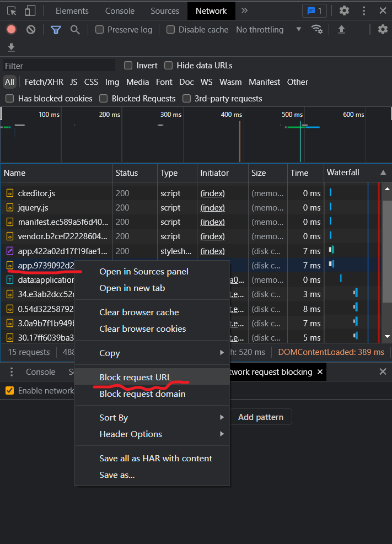Click request list scrollbar down arrow
Viewport: 392px width, 544px height.
(x=387, y=337)
